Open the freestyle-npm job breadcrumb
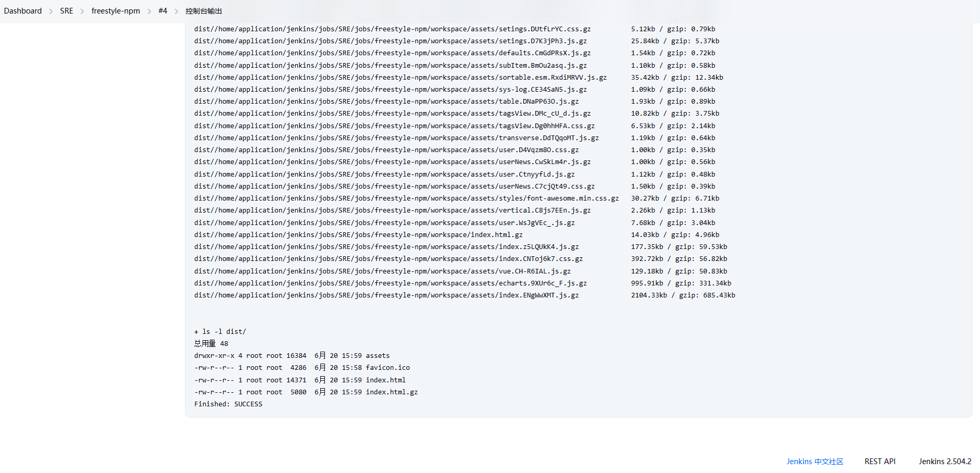Screen dimensions: 980x473 (116, 11)
